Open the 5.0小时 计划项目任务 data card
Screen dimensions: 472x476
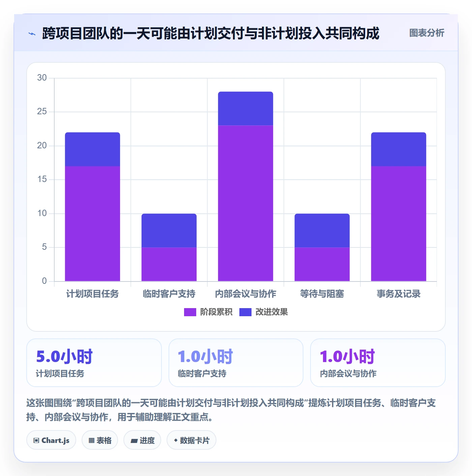click(x=94, y=363)
